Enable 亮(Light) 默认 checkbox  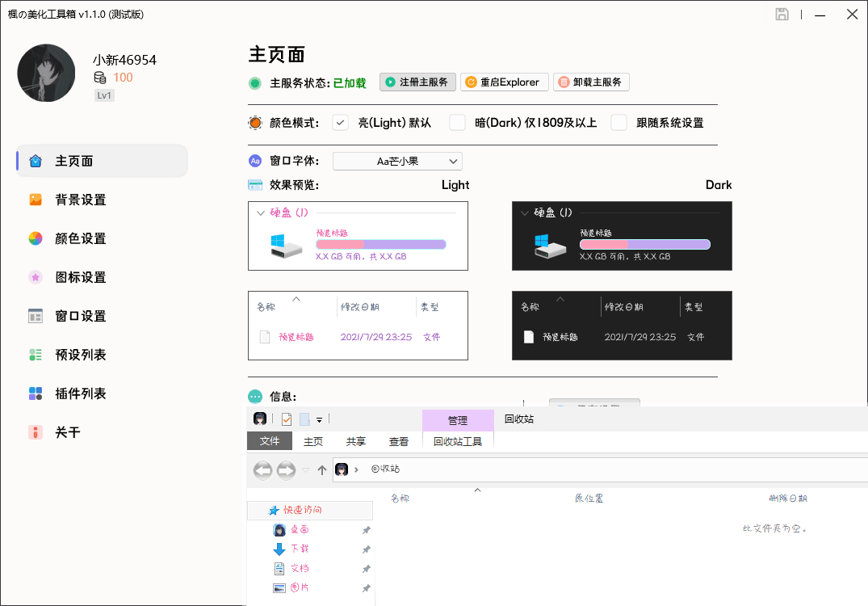coord(341,123)
